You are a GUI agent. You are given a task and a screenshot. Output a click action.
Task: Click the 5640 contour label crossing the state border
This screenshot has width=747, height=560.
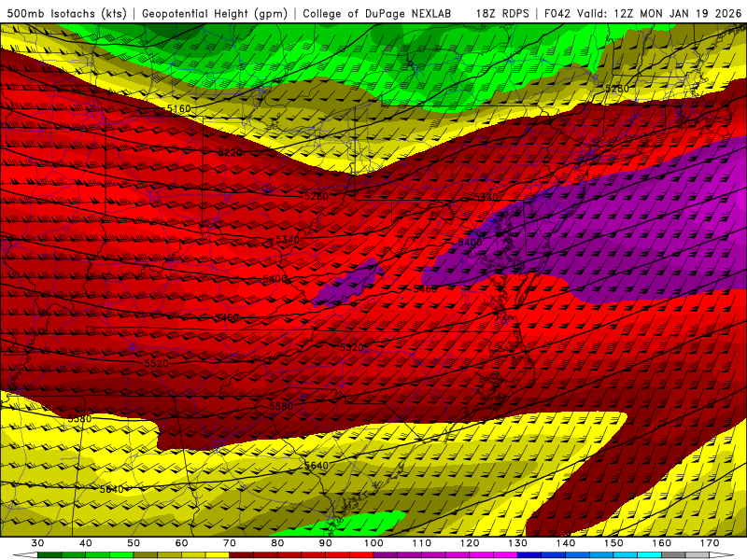pos(317,465)
